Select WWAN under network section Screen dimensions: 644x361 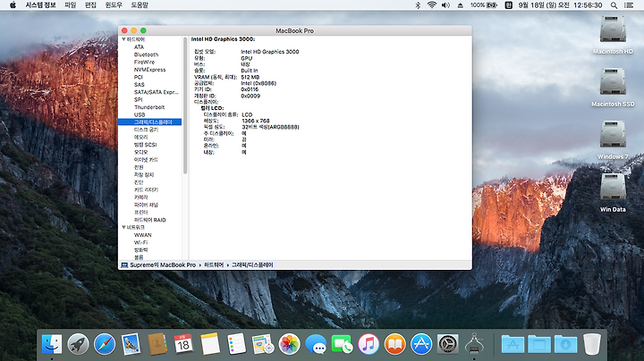pos(142,235)
